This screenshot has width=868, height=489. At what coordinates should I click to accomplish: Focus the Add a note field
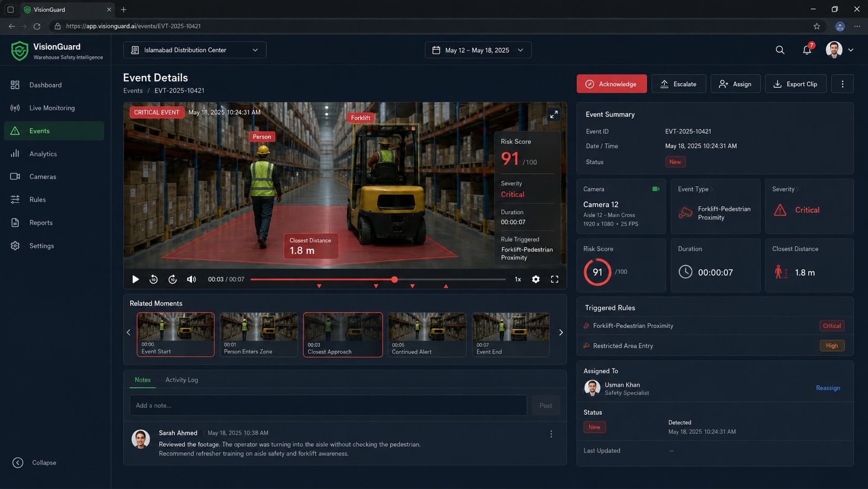328,405
